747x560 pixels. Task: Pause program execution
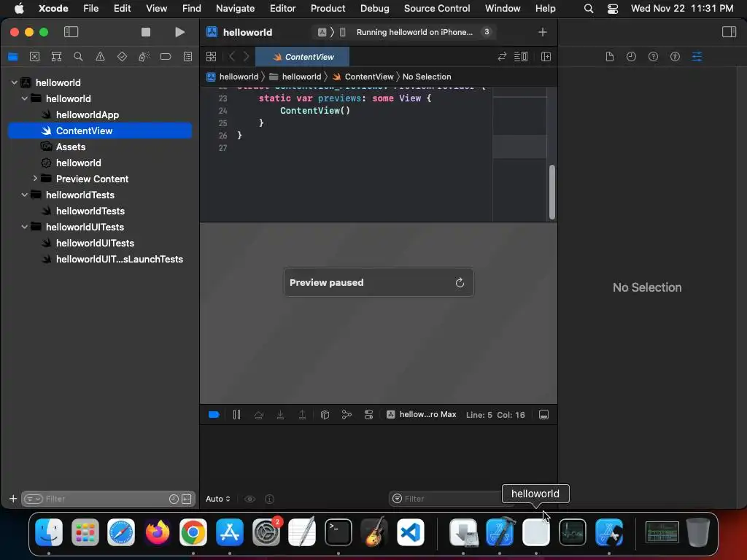(x=237, y=415)
